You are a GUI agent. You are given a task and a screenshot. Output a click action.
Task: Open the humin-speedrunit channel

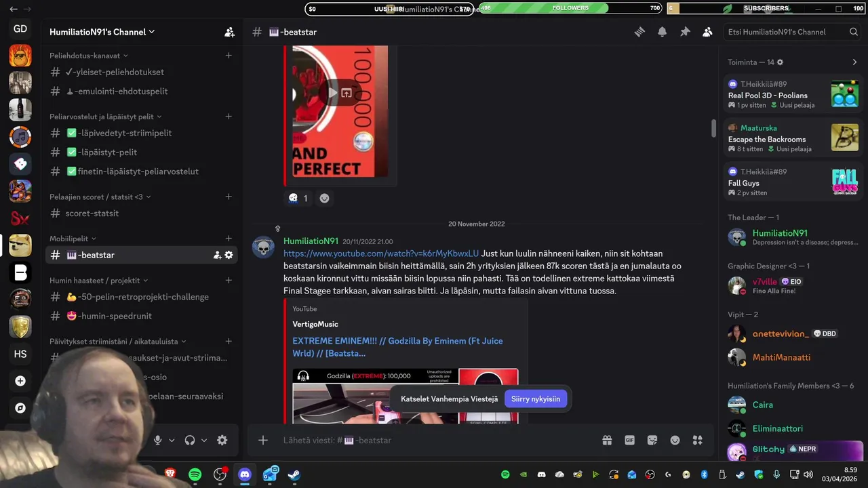141,316
